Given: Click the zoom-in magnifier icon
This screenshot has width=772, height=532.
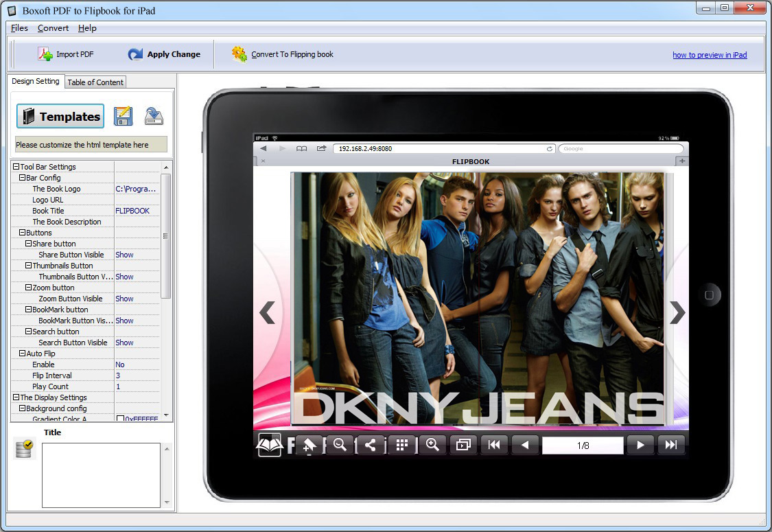Looking at the screenshot, I should coord(432,446).
